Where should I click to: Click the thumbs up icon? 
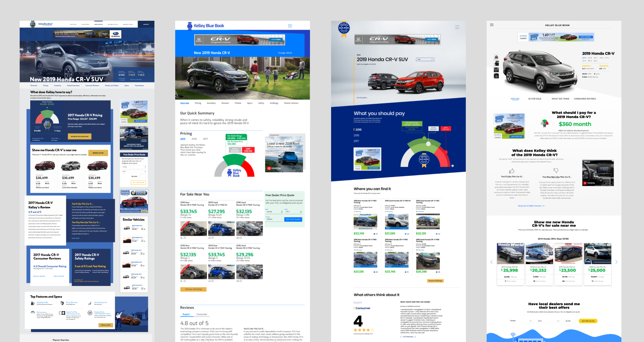(512, 171)
